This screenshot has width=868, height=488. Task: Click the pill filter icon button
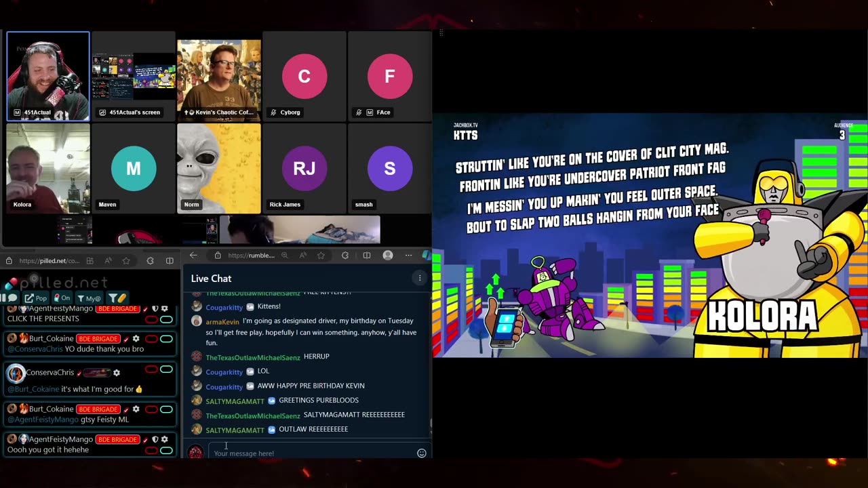[x=117, y=298]
